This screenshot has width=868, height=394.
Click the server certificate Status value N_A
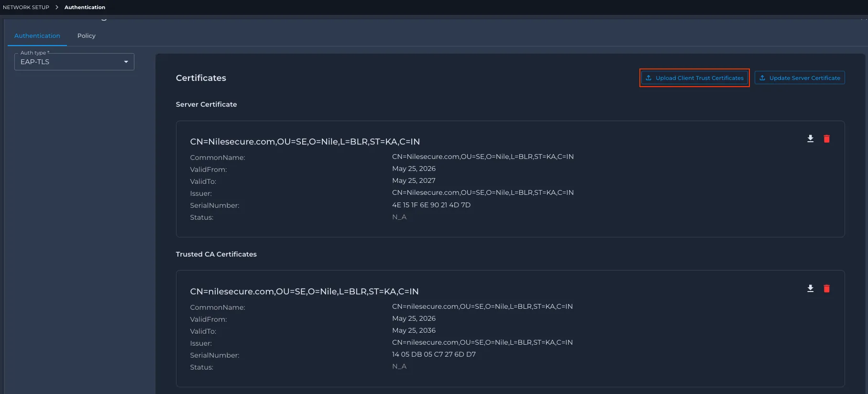tap(399, 217)
